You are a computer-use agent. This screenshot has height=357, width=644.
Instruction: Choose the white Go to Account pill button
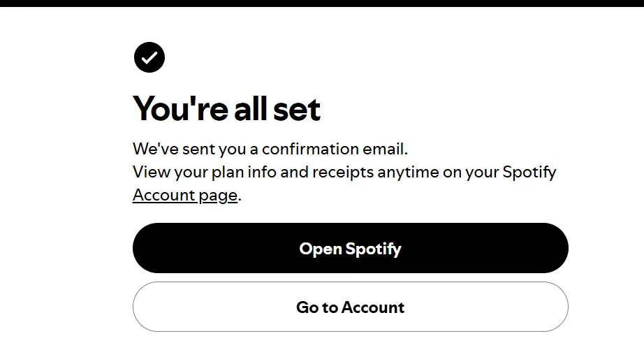pyautogui.click(x=351, y=307)
